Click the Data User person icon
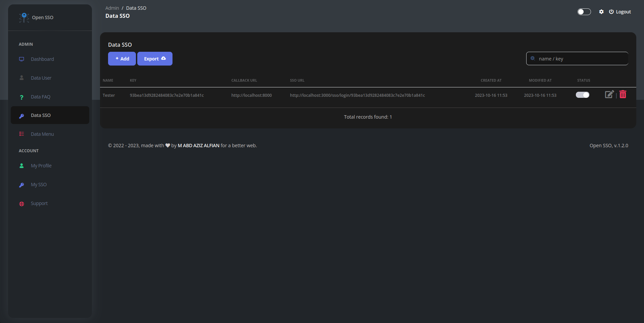 pos(22,78)
